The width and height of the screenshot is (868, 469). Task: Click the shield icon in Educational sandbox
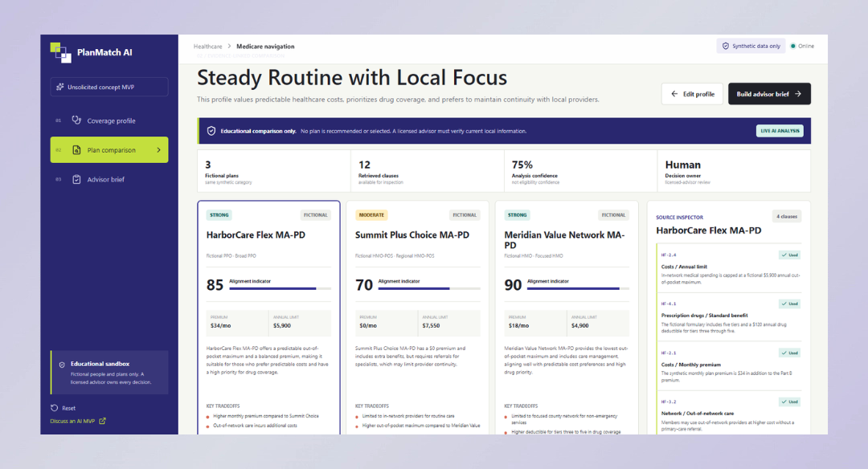pos(62,365)
